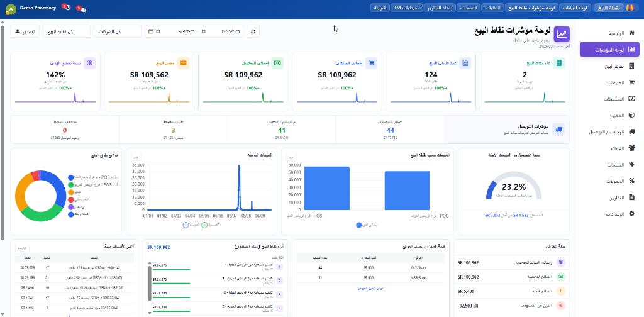Select لوحة مؤشرات نقاط البيع top tab
The width and height of the screenshot is (644, 317).
pyautogui.click(x=531, y=8)
